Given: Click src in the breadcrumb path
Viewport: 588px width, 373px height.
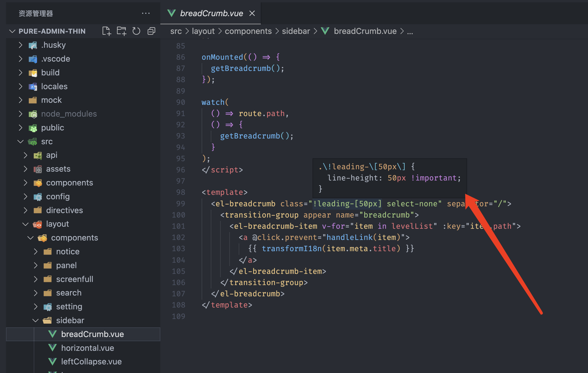Looking at the screenshot, I should click(176, 31).
